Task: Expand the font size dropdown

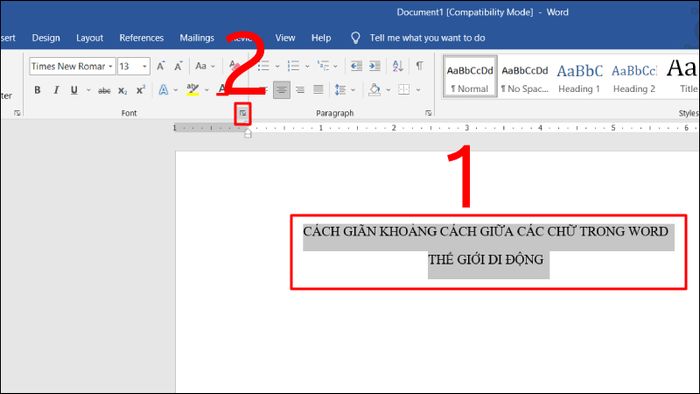Action: [x=144, y=66]
